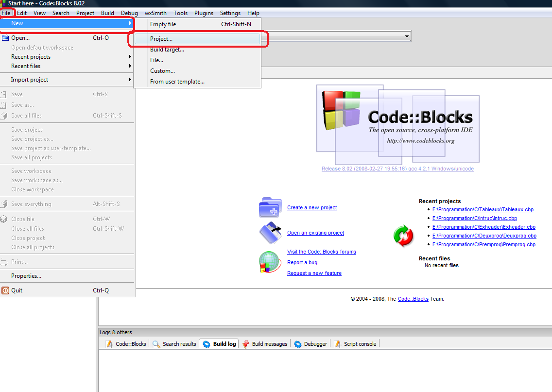Click the Create a new project folder icon

pyautogui.click(x=270, y=207)
